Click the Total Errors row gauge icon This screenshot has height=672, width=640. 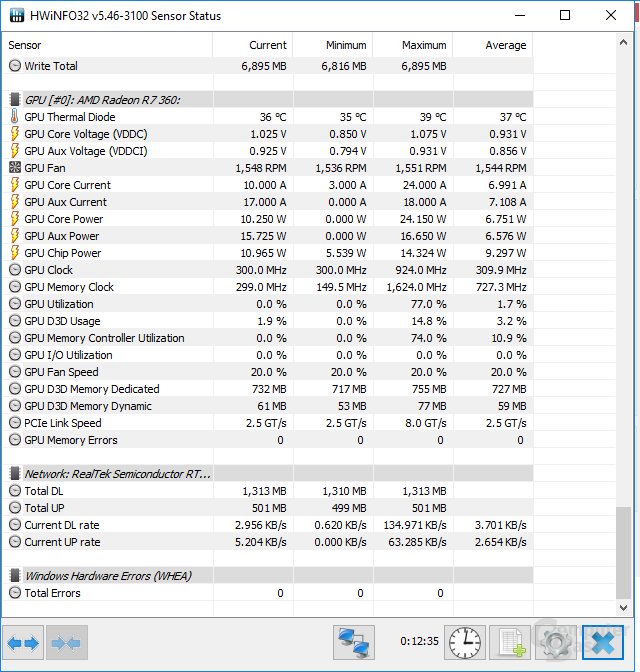point(15,593)
